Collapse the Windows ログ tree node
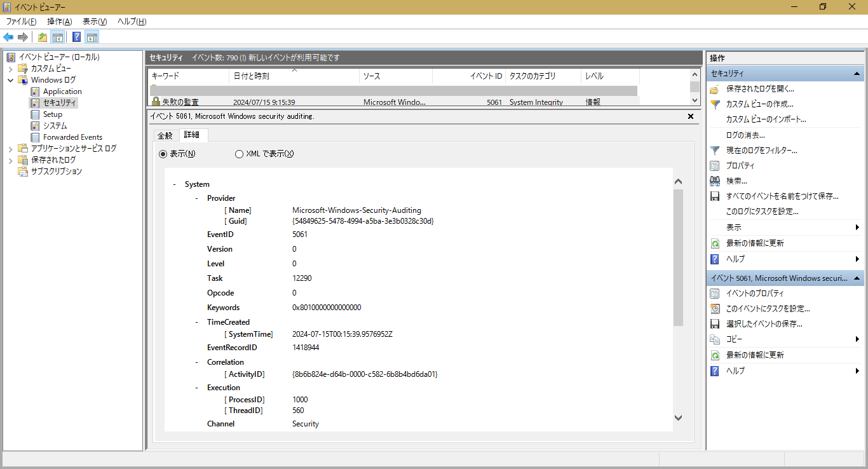The image size is (868, 469). (x=10, y=80)
